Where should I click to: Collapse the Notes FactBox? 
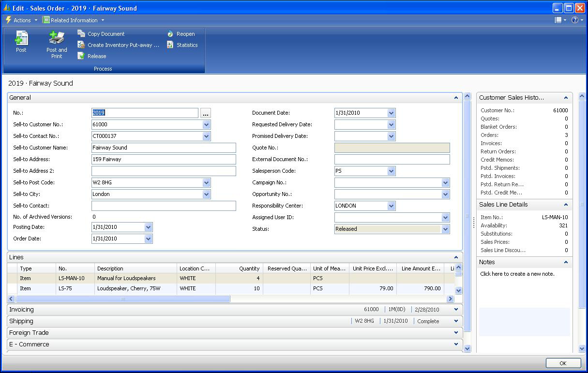click(566, 262)
